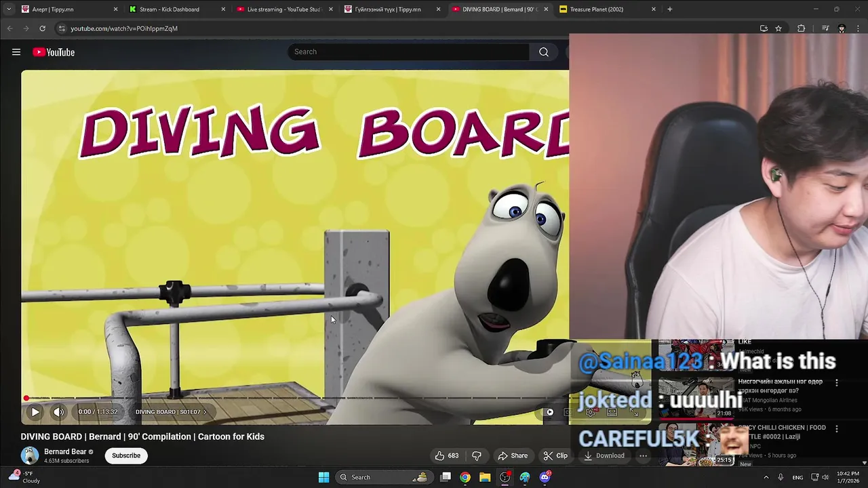
Task: Like the video with the thumbs up button
Action: pyautogui.click(x=447, y=455)
